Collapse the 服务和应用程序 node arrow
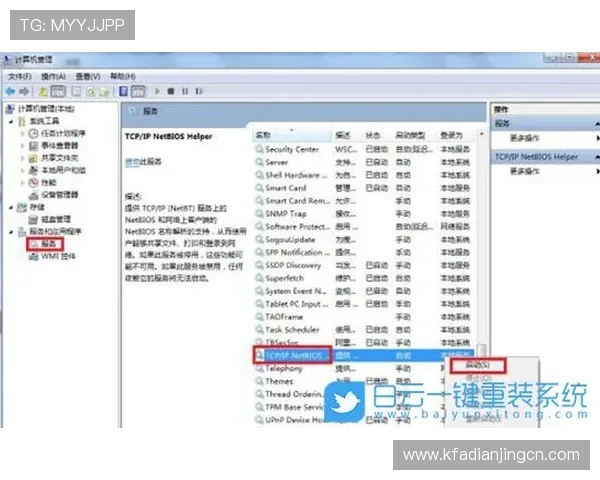 coord(11,232)
